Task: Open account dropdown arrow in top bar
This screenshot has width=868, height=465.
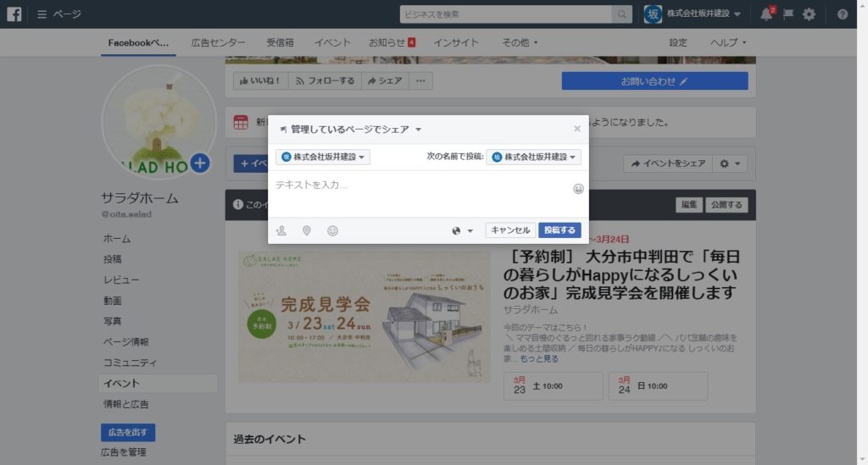Action: pos(737,14)
